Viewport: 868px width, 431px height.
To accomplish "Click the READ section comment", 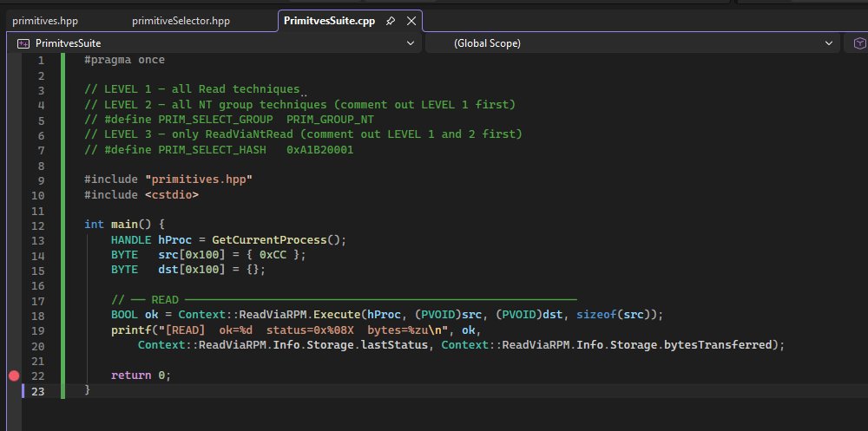I will (x=344, y=300).
